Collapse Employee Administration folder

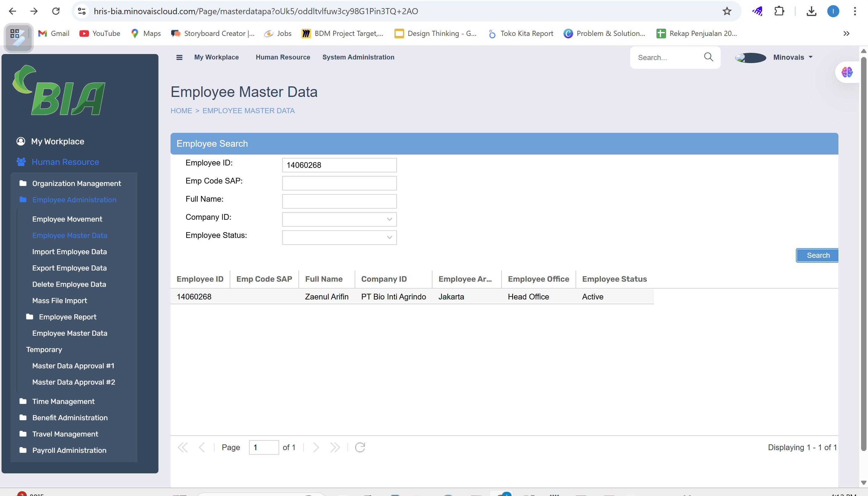[x=68, y=200]
